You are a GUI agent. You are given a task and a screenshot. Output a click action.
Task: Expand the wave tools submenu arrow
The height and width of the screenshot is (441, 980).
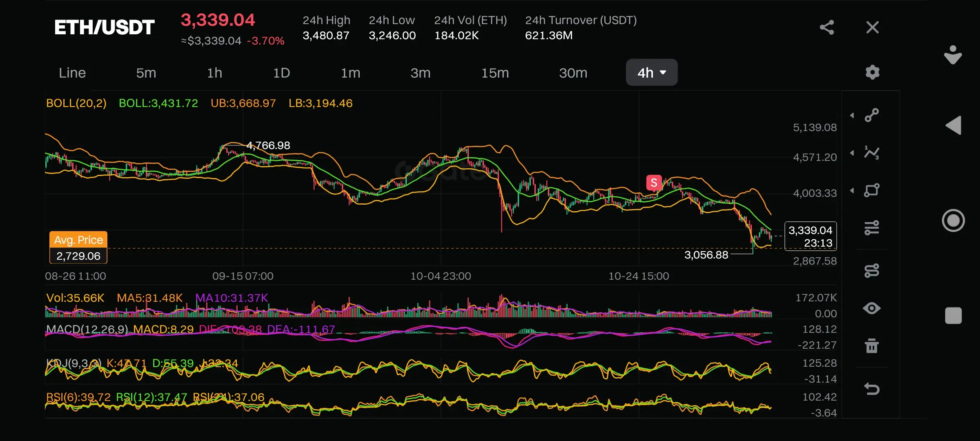pyautogui.click(x=852, y=153)
